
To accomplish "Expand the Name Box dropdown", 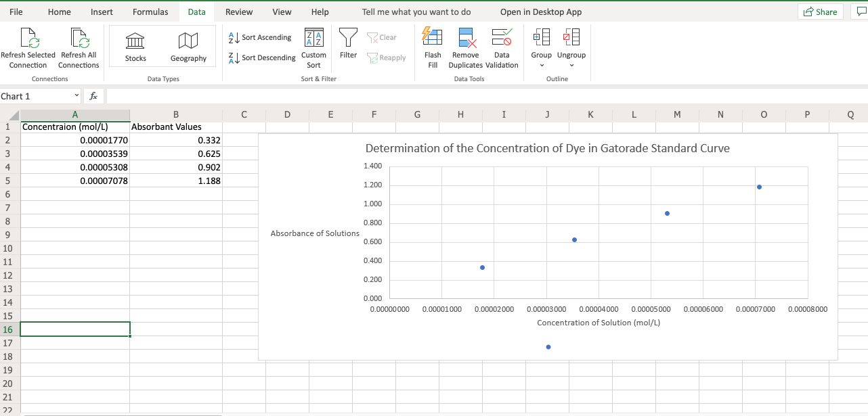I will click(x=77, y=95).
